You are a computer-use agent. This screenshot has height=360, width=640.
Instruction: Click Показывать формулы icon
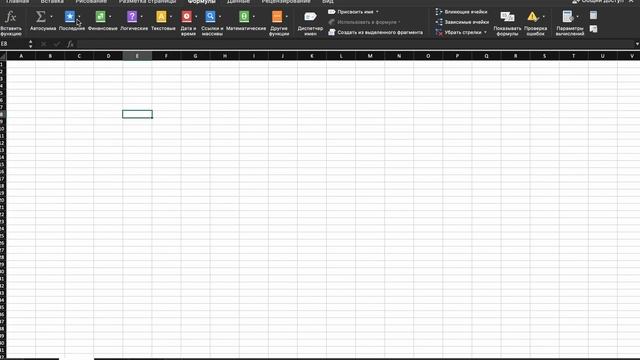[x=507, y=17]
